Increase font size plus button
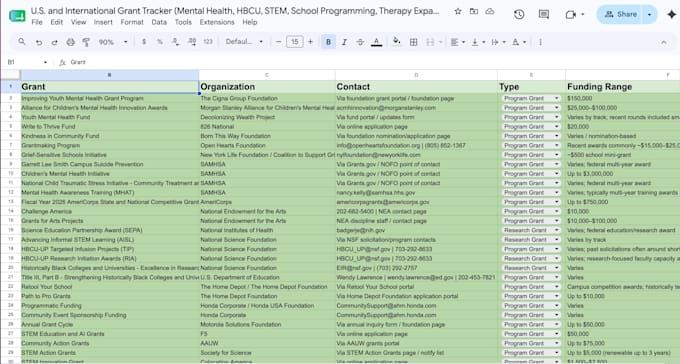Screen dimensions: 680x364 click(310, 42)
